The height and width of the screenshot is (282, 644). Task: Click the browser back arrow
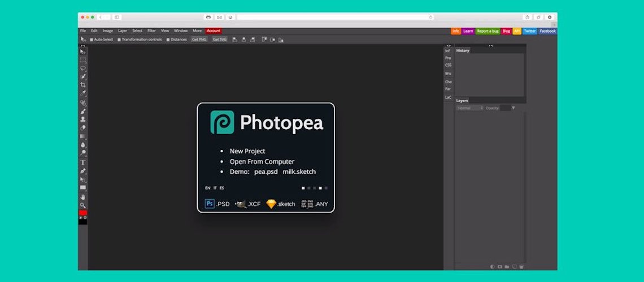coord(101,17)
